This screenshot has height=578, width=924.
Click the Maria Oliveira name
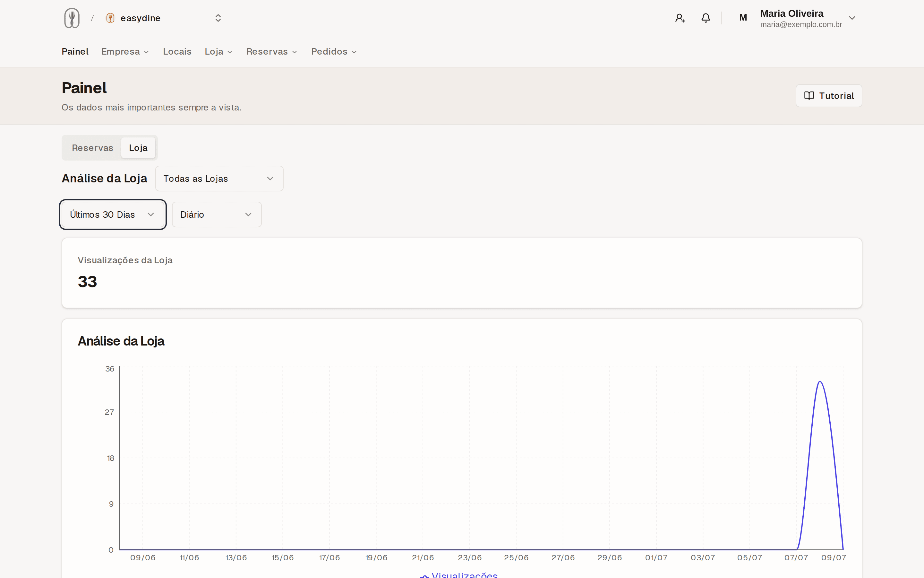pos(791,13)
